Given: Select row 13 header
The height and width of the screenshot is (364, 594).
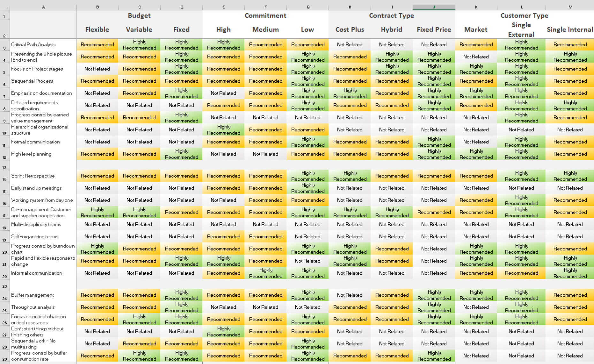Looking at the screenshot, I should 5,165.
